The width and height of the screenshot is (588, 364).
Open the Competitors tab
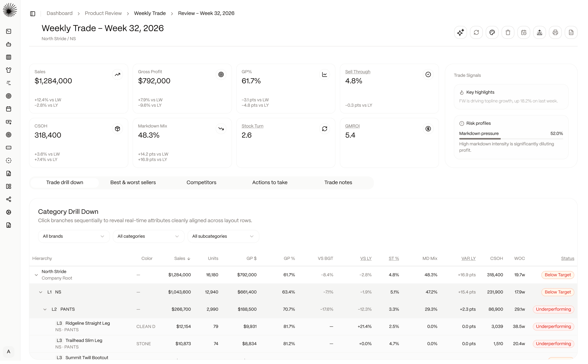pos(201,183)
